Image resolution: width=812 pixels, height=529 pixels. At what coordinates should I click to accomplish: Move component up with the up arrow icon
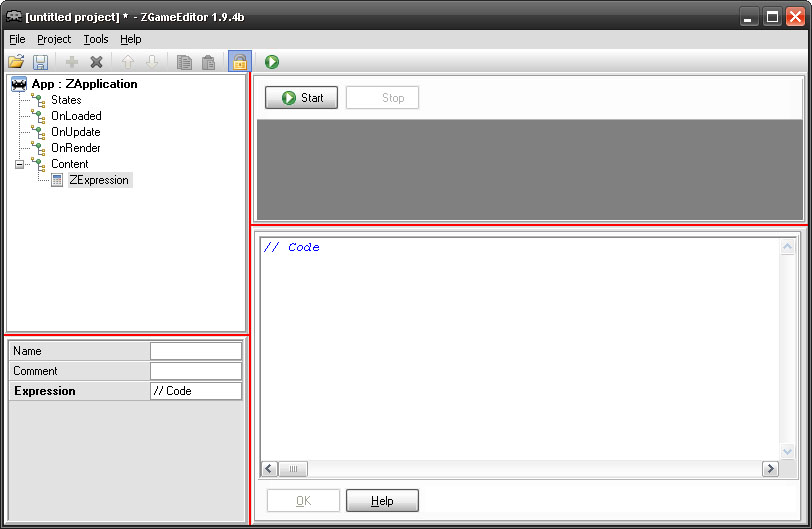point(128,62)
